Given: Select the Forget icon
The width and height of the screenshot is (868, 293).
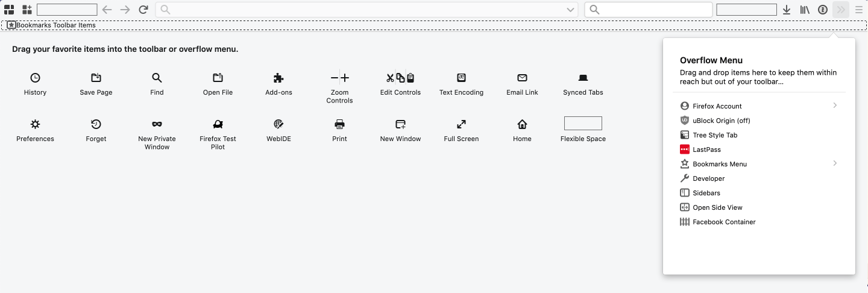Looking at the screenshot, I should click(x=96, y=124).
